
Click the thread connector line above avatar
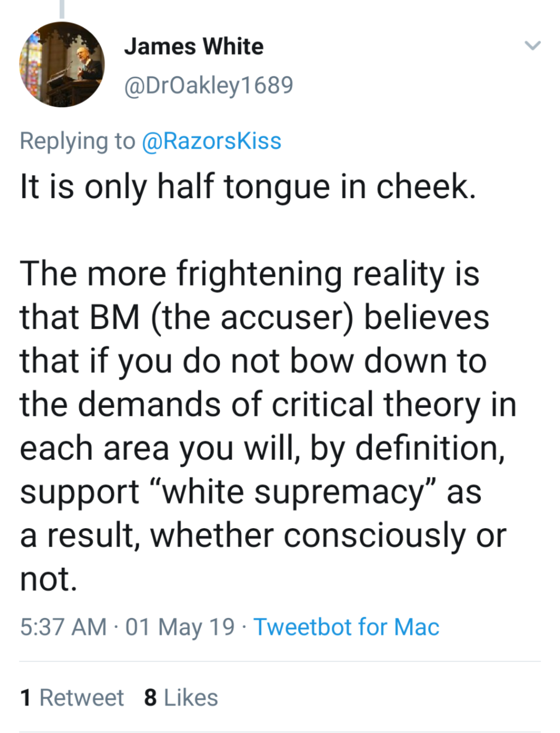[62, 9]
